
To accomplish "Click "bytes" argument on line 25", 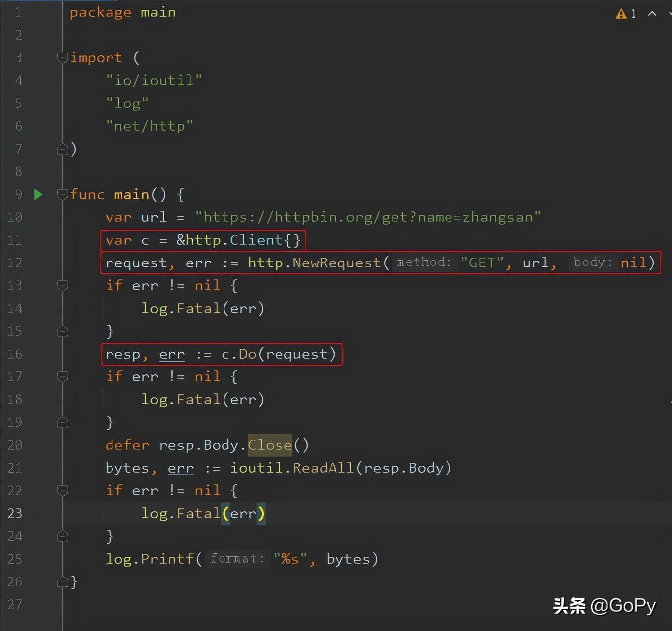I will click(348, 559).
